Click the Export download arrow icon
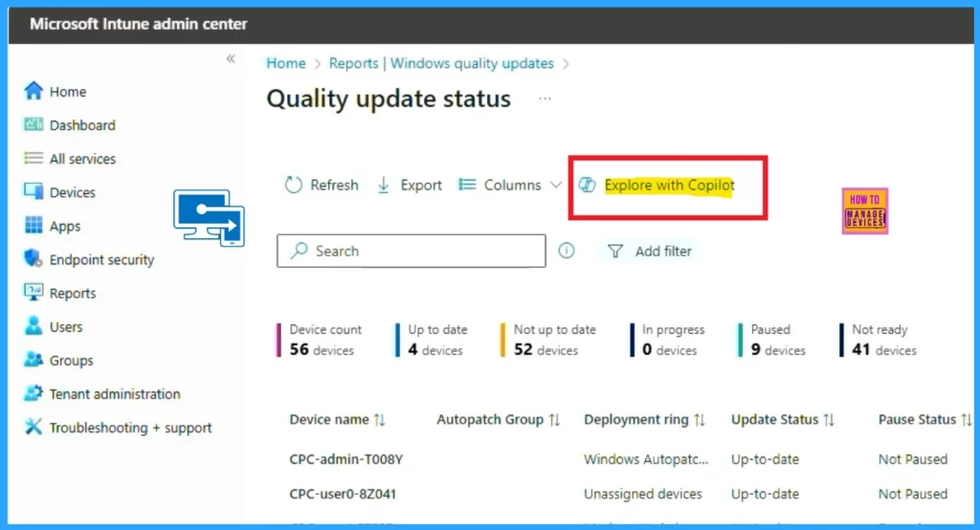 (x=384, y=185)
